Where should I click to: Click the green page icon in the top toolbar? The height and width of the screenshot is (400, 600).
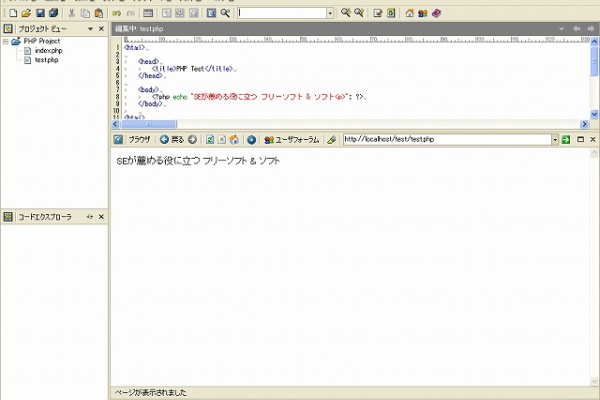tap(391, 13)
